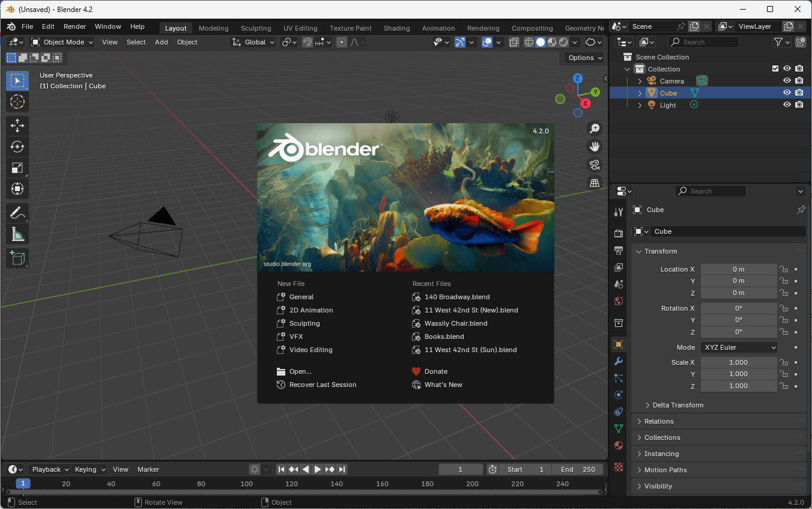Switch perspective/orthographic grid icon
Screen dimensions: 812x509
(595, 183)
